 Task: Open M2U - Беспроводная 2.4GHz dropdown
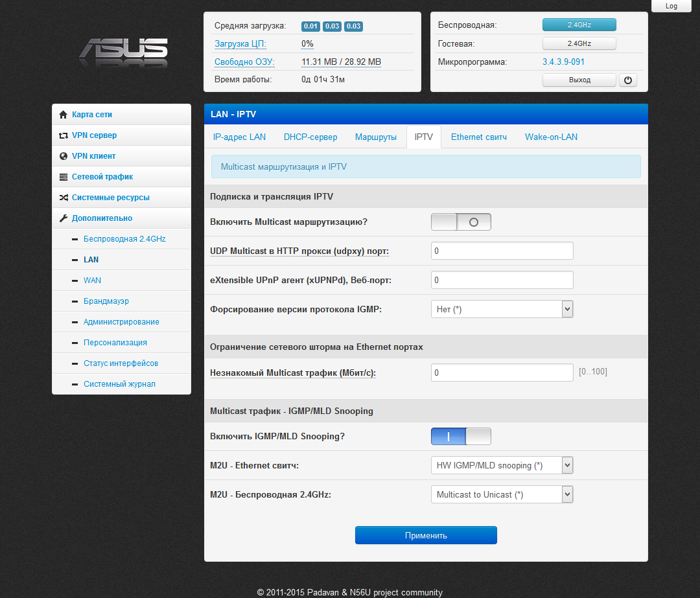click(502, 494)
